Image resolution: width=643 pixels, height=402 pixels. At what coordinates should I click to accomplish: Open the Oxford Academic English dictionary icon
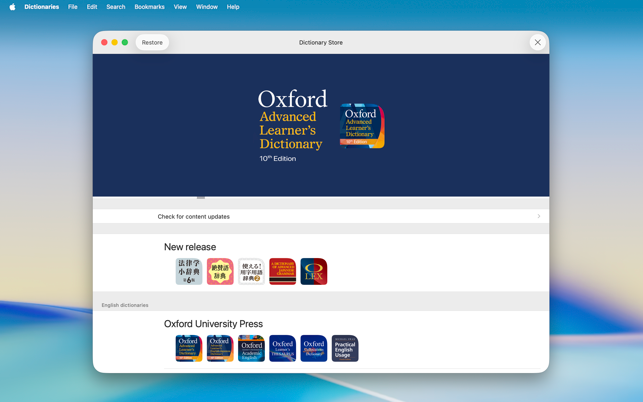coord(251,348)
